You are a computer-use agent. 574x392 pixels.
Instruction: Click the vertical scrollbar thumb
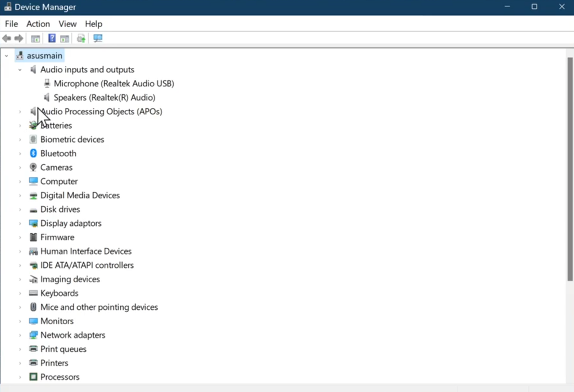click(x=569, y=169)
